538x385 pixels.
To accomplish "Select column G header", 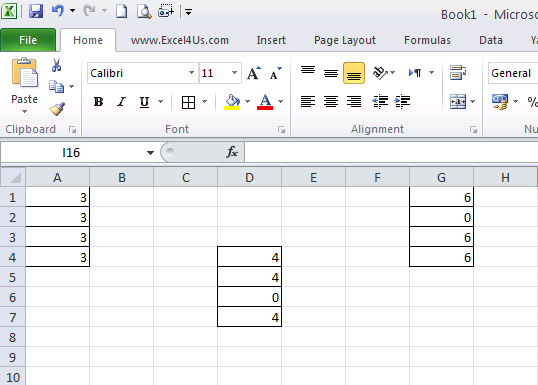I will 441,177.
